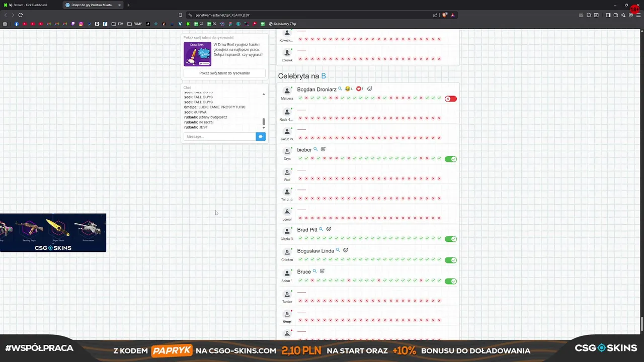Toggle green vote switch for bieber

point(451,159)
